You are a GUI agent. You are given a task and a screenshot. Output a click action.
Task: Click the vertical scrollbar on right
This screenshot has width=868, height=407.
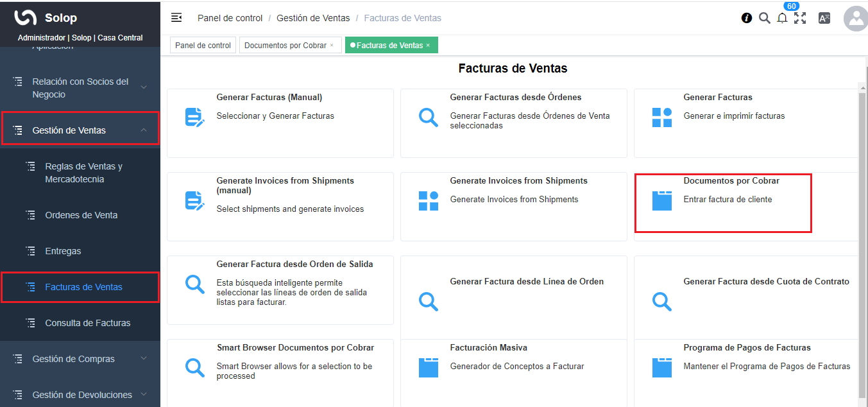click(863, 244)
